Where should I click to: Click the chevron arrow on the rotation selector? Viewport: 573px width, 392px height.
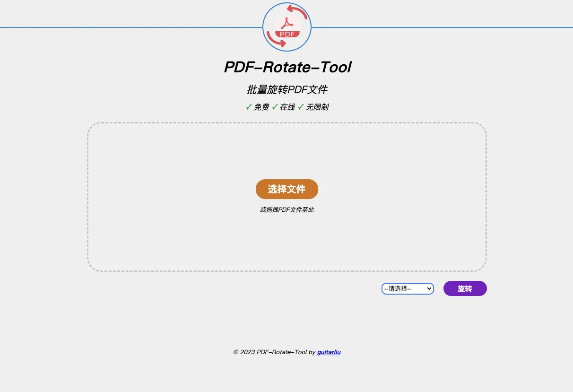429,288
